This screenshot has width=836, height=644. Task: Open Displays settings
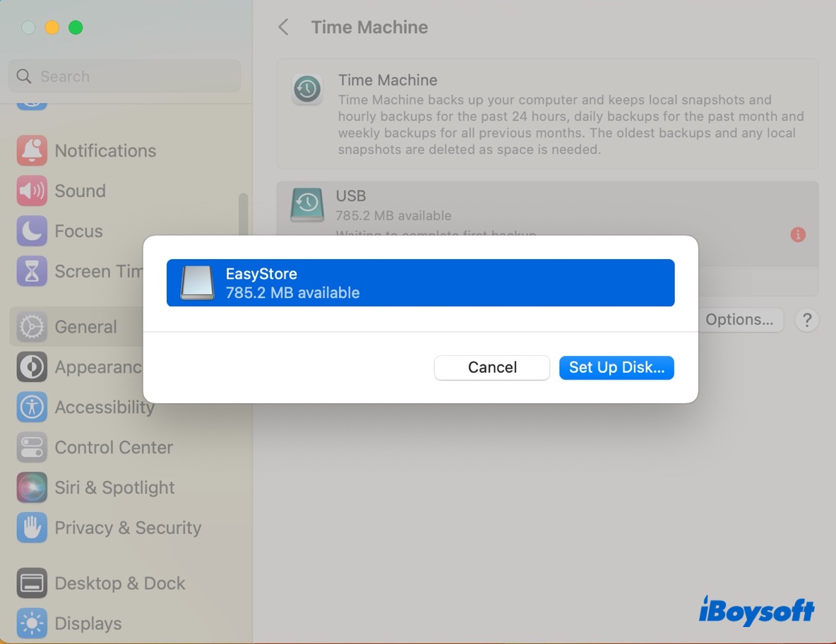click(x=86, y=624)
